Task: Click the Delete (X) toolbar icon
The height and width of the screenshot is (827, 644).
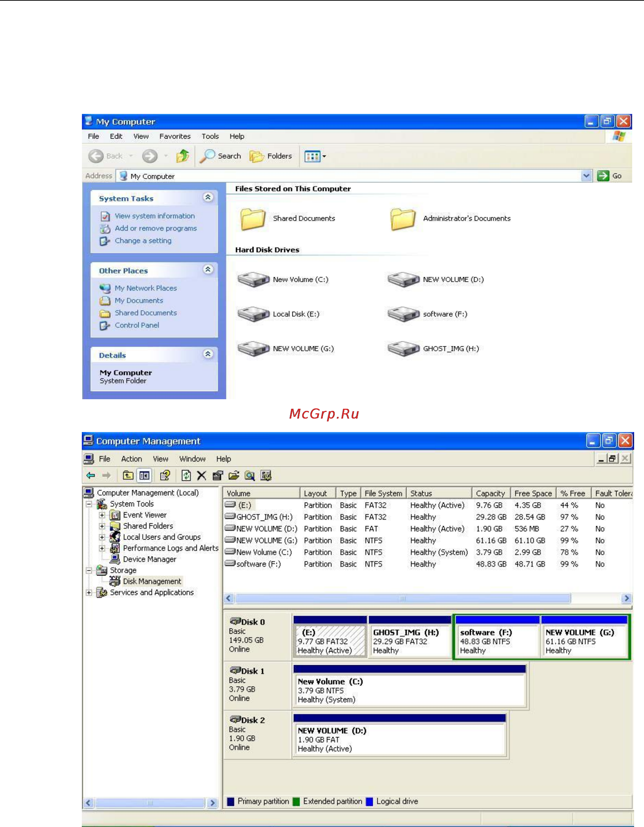Action: point(201,476)
